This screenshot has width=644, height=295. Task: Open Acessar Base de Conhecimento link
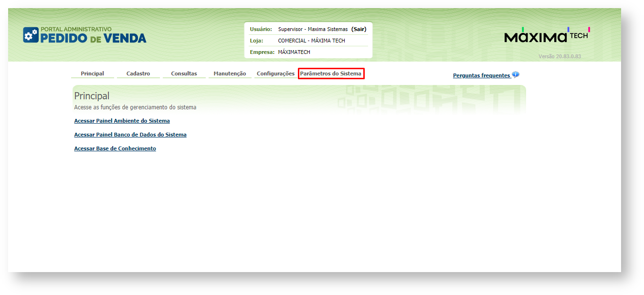(x=115, y=148)
